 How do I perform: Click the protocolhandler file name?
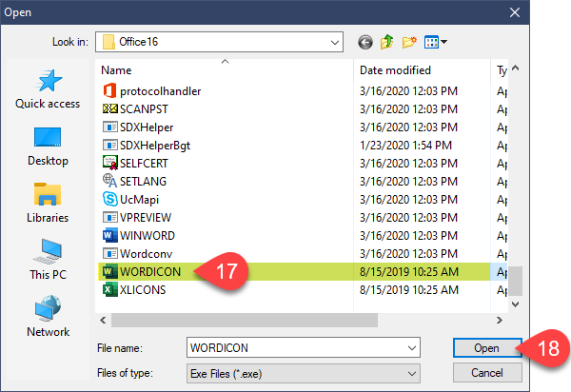coord(160,91)
